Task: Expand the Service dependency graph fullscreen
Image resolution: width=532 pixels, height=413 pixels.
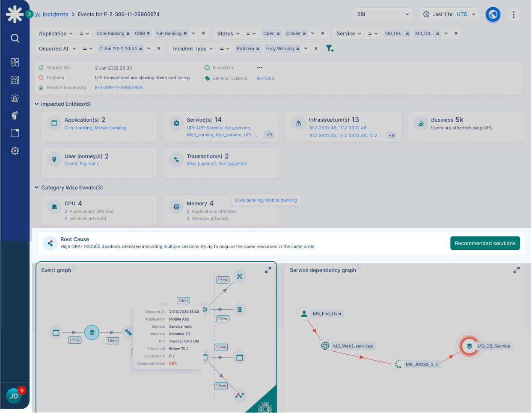Action: [x=517, y=270]
